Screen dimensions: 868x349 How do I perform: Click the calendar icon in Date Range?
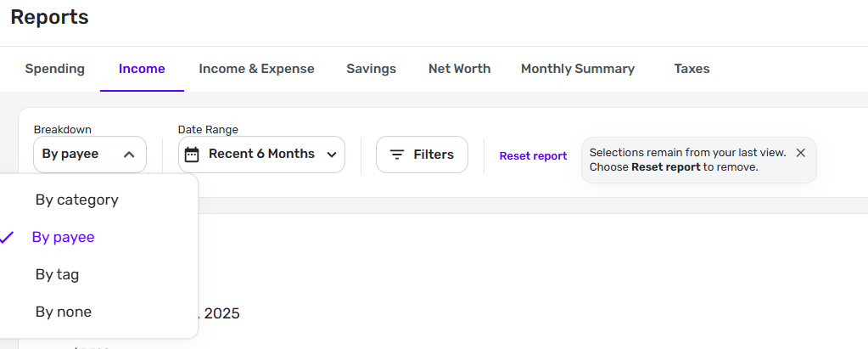[192, 155]
